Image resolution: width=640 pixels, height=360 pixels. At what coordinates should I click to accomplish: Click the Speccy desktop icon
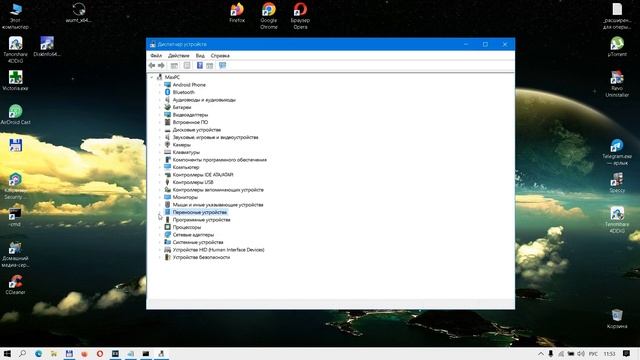tap(617, 182)
